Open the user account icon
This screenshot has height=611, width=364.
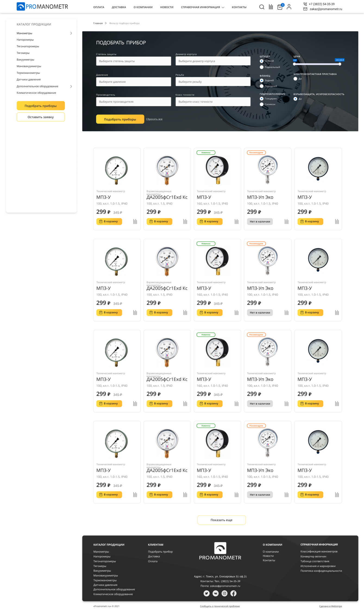(289, 7)
